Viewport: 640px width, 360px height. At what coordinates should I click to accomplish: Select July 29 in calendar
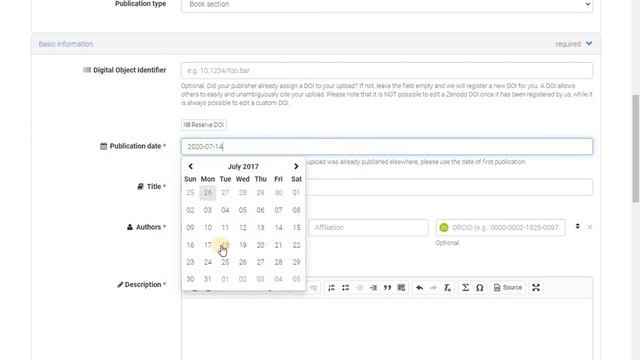pos(296,262)
